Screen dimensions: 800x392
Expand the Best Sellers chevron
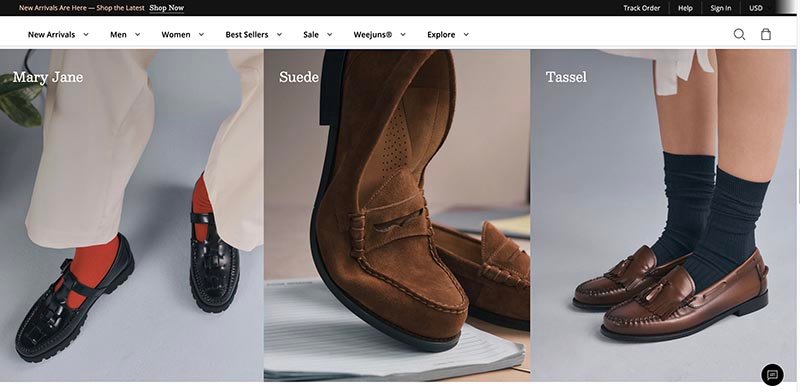coord(279,35)
